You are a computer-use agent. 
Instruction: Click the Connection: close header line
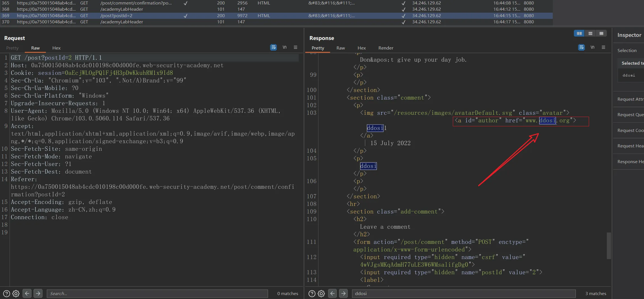39,217
